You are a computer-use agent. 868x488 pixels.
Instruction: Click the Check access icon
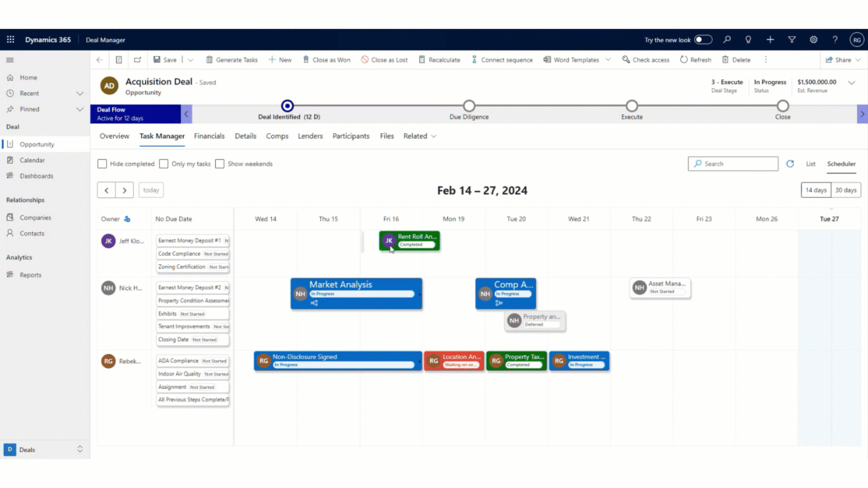coord(624,59)
